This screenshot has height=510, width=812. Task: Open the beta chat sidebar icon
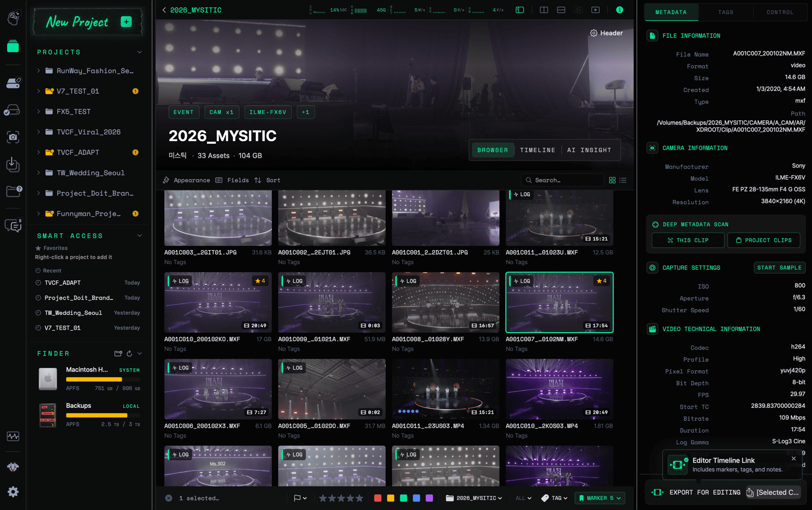coord(13,225)
